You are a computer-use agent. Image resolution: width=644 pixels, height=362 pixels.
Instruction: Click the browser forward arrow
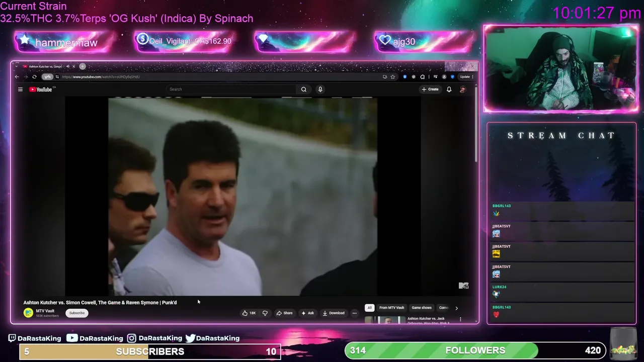(26, 77)
